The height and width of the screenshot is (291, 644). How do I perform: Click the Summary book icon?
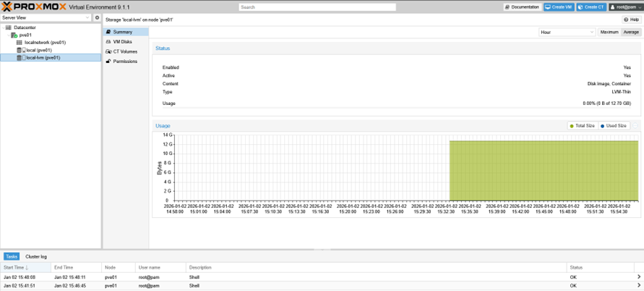(108, 32)
